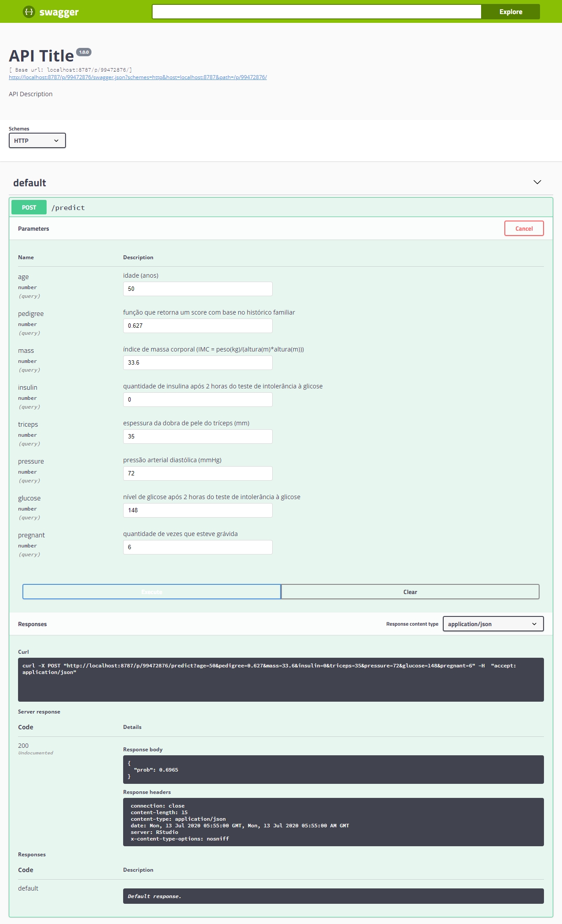This screenshot has height=924, width=562.
Task: Click the pregnant input field
Action: [x=197, y=547]
